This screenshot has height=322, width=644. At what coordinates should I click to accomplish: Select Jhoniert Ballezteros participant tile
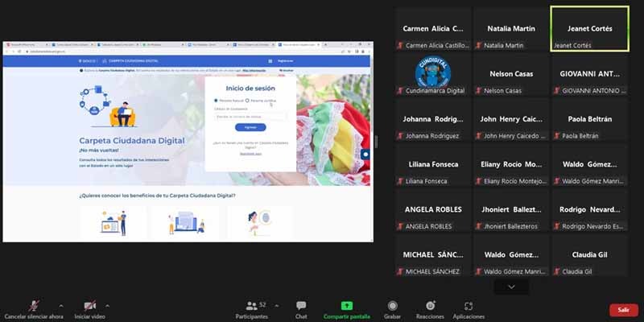(511, 209)
